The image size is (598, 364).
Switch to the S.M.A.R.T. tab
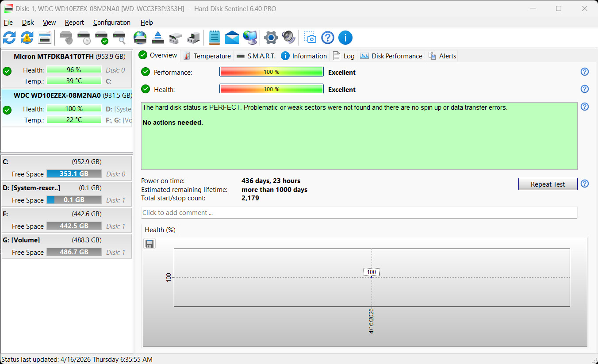coord(256,56)
